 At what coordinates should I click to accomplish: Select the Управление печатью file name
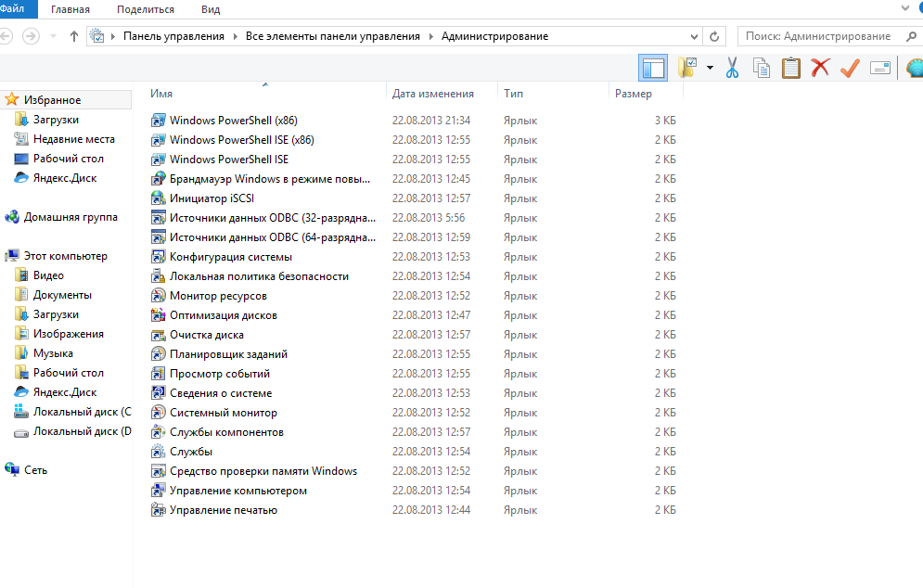(224, 510)
